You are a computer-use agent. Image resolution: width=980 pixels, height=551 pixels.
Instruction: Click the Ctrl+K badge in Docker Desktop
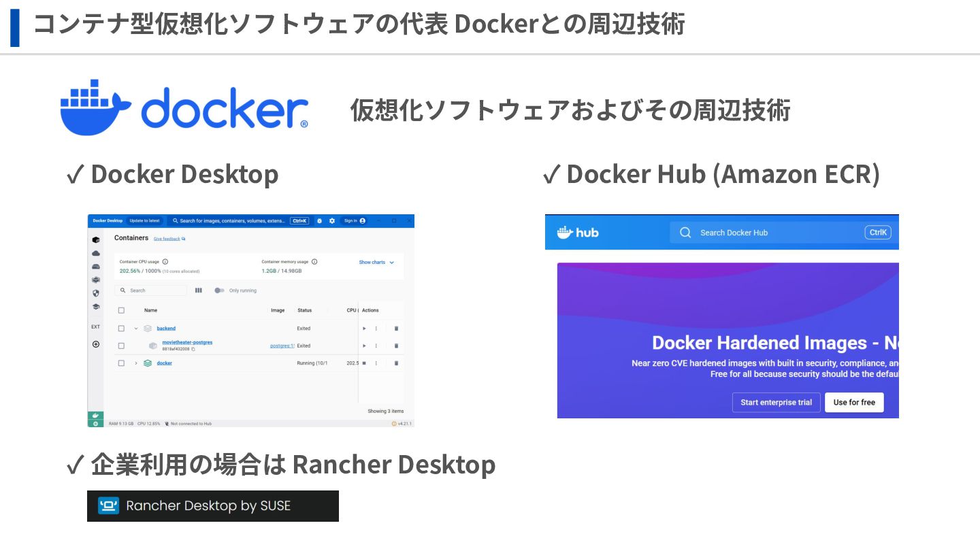point(299,221)
